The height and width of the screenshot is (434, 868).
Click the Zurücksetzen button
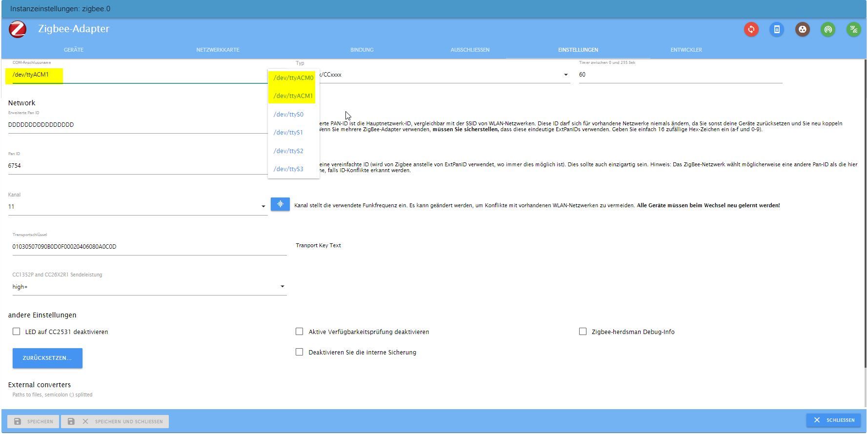click(47, 358)
